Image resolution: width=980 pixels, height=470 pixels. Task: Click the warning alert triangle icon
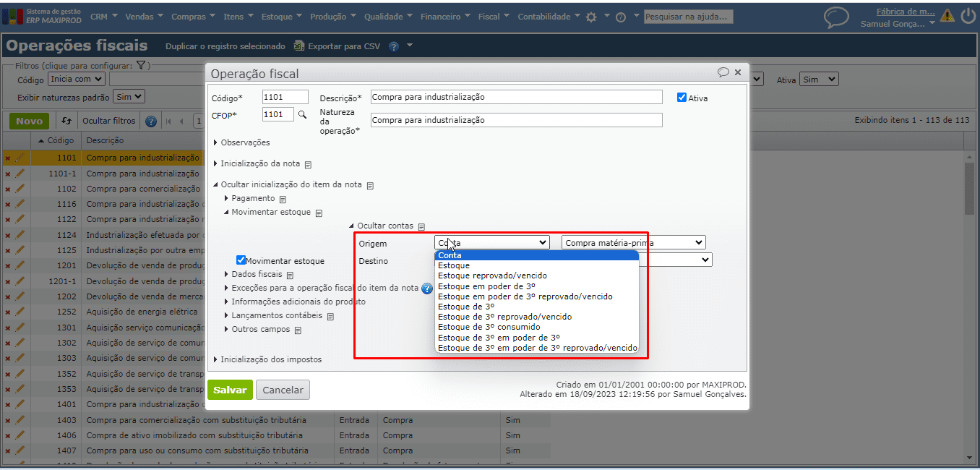[x=947, y=16]
